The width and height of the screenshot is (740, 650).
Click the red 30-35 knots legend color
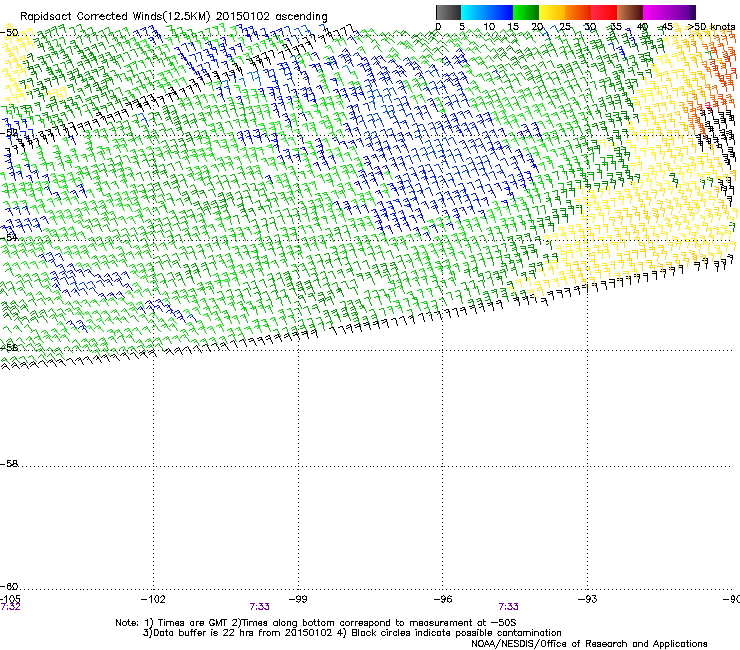pos(604,12)
